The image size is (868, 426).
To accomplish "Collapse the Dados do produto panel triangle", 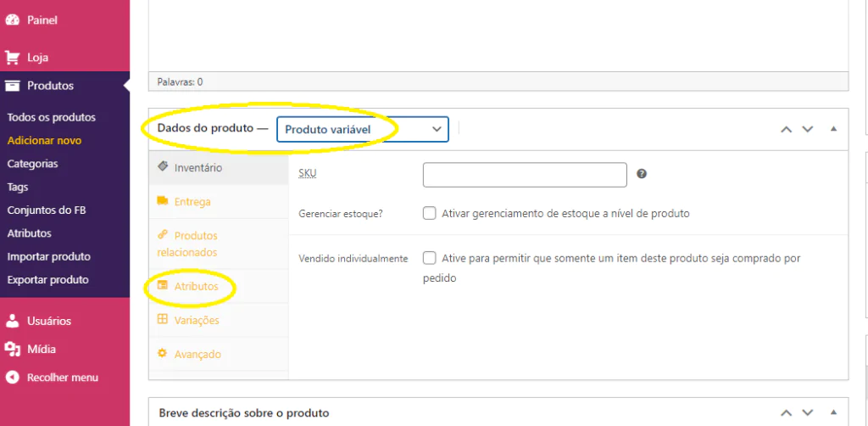I will click(x=834, y=129).
